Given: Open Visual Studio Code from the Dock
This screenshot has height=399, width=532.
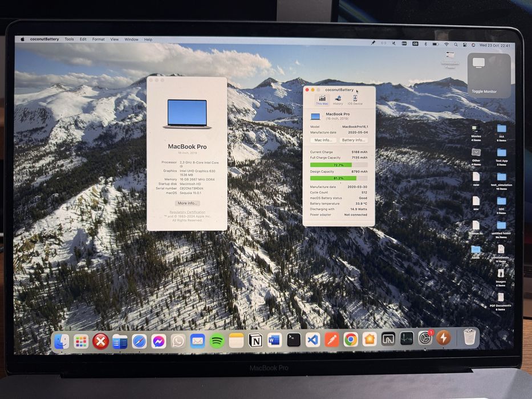Looking at the screenshot, I should click(x=313, y=340).
